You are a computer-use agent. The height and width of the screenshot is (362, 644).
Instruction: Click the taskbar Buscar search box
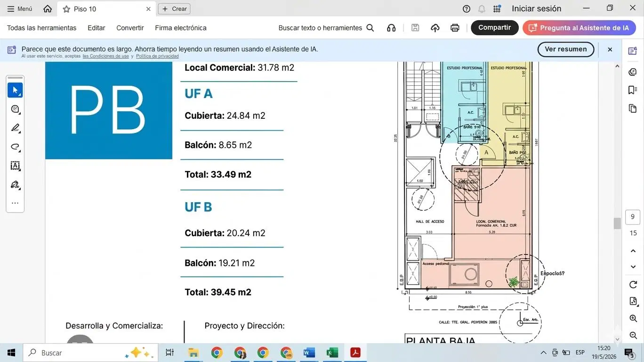90,353
